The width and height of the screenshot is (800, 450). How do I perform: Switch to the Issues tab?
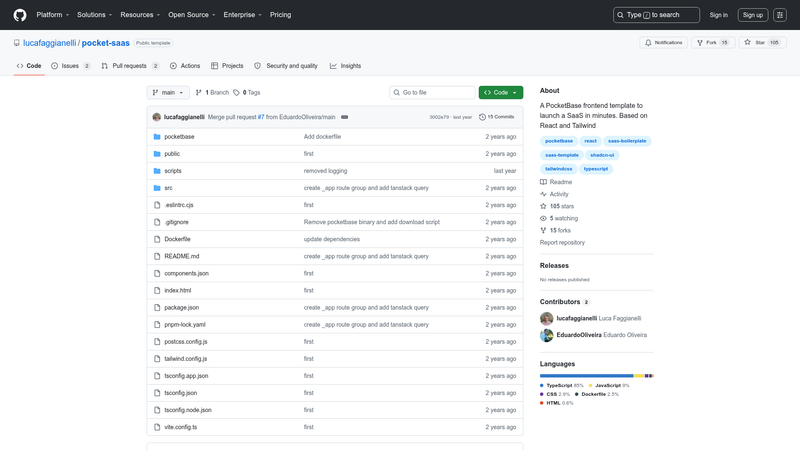71,66
